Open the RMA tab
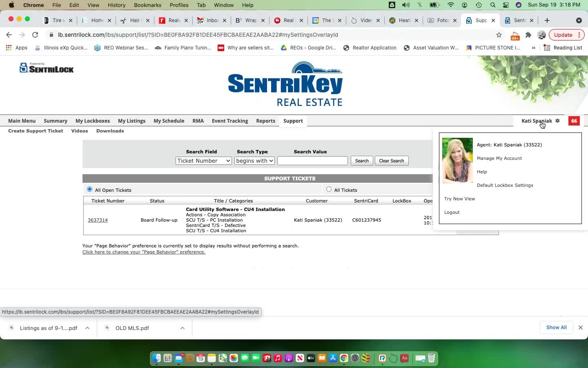This screenshot has height=368, width=588. click(198, 121)
